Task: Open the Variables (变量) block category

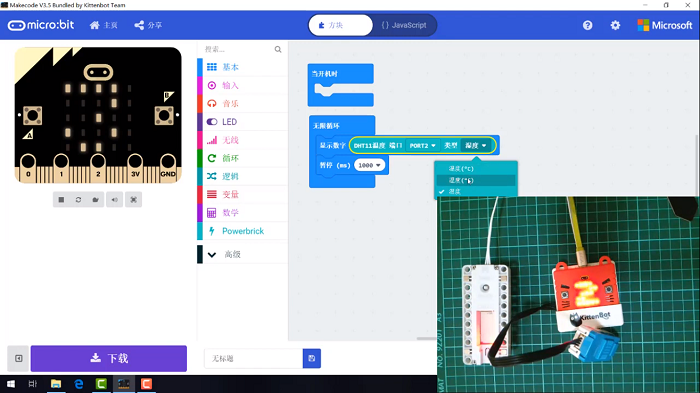Action: tap(242, 194)
